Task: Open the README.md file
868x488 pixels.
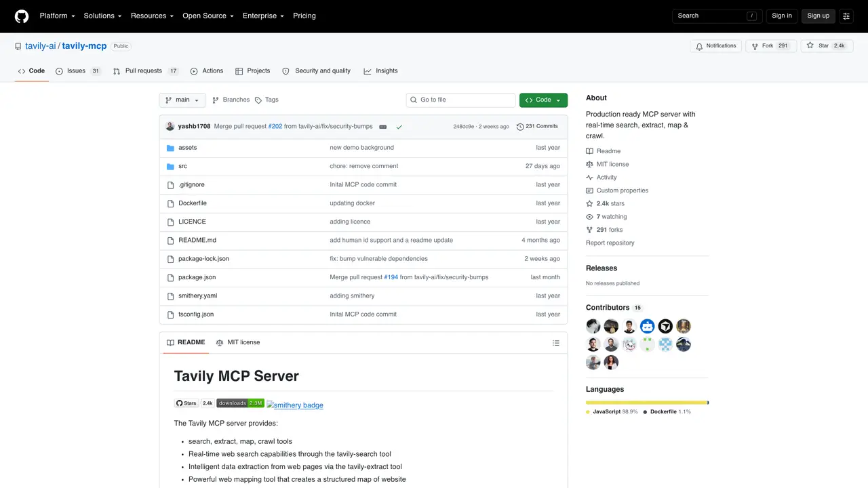Action: coord(197,241)
